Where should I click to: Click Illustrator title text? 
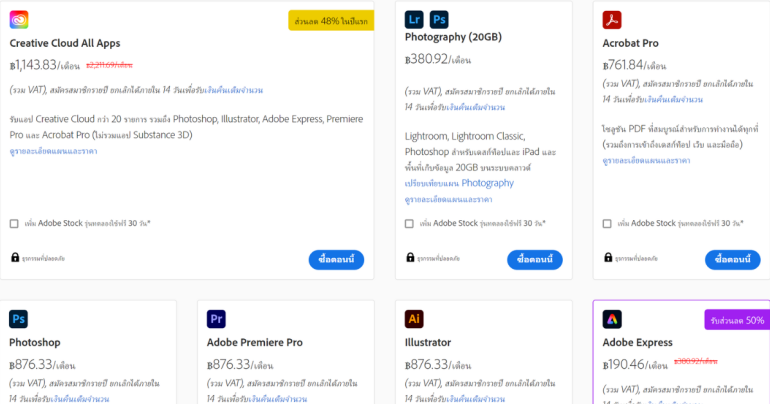428,343
